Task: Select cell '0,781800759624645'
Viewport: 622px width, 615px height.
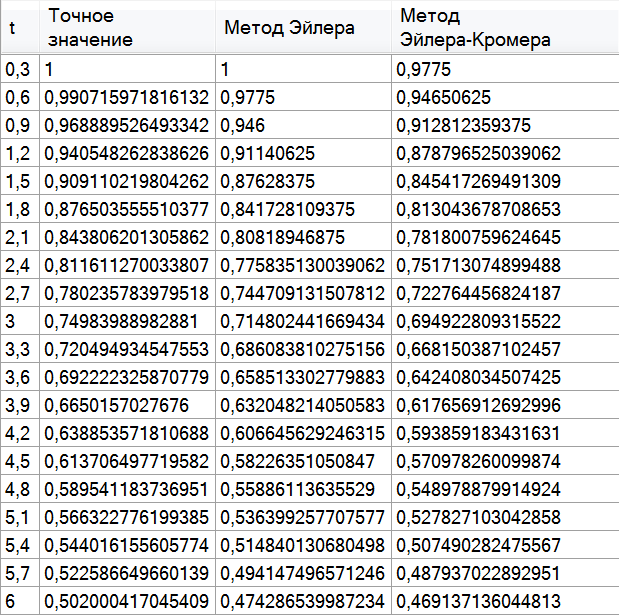Action: pos(506,237)
